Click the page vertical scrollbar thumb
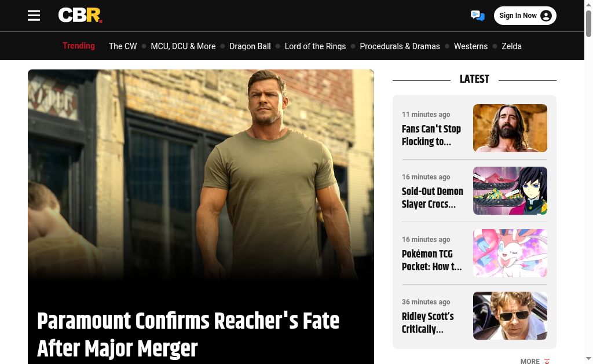Screen dimensions: 593x364 click(x=588, y=24)
